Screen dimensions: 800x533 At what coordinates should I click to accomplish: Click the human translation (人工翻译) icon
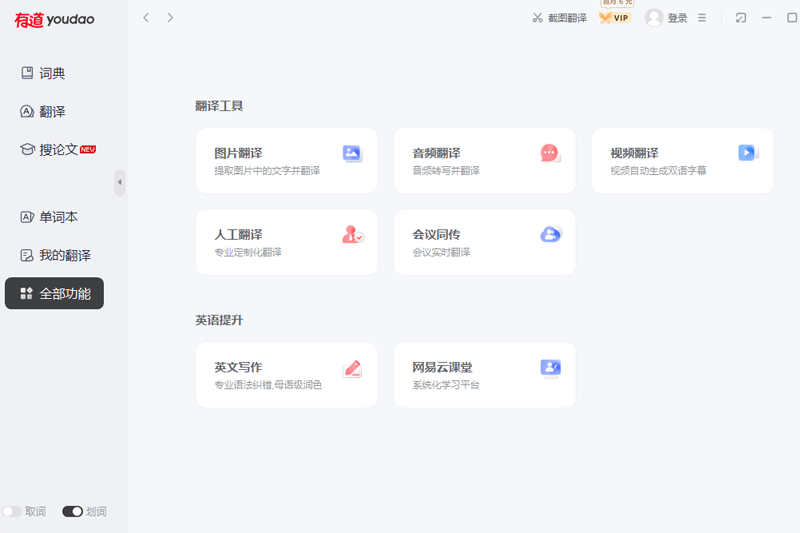pyautogui.click(x=352, y=235)
